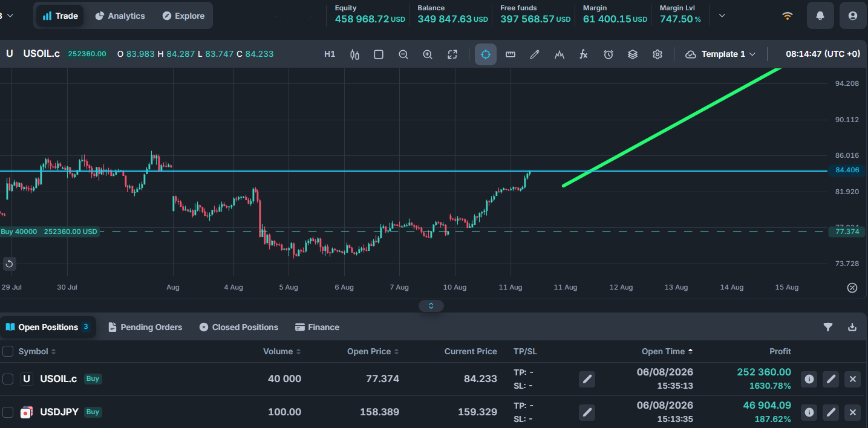Zoom in on the chart
The height and width of the screenshot is (428, 868).
[428, 54]
